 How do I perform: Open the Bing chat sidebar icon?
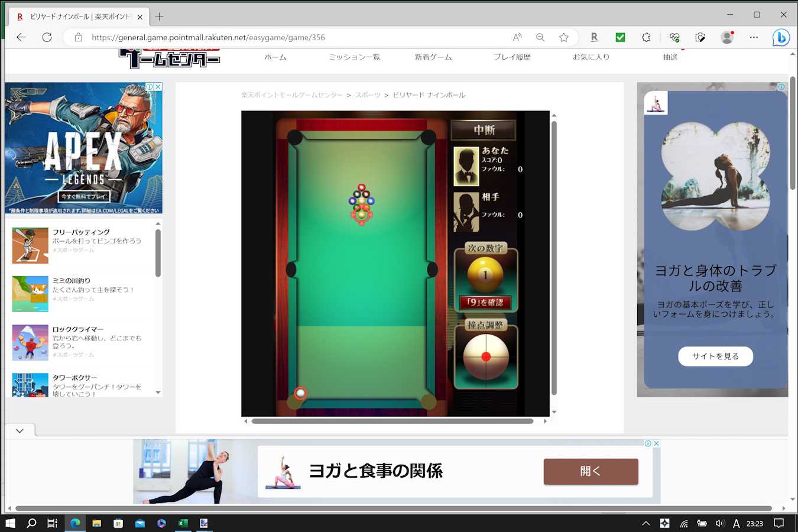click(781, 37)
